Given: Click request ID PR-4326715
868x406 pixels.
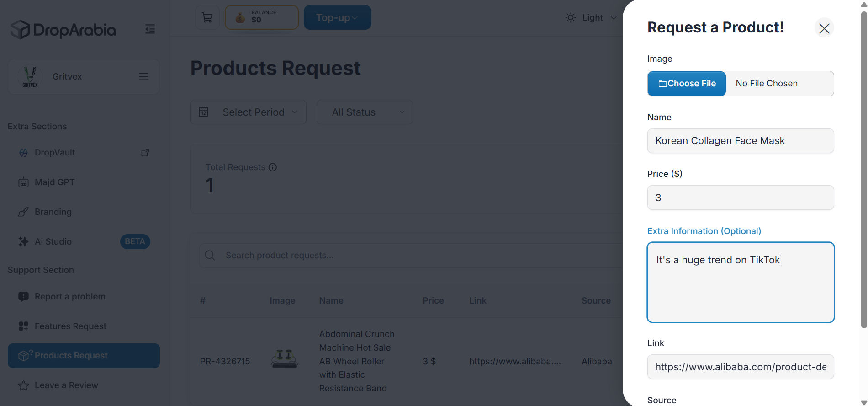Looking at the screenshot, I should pos(225,362).
